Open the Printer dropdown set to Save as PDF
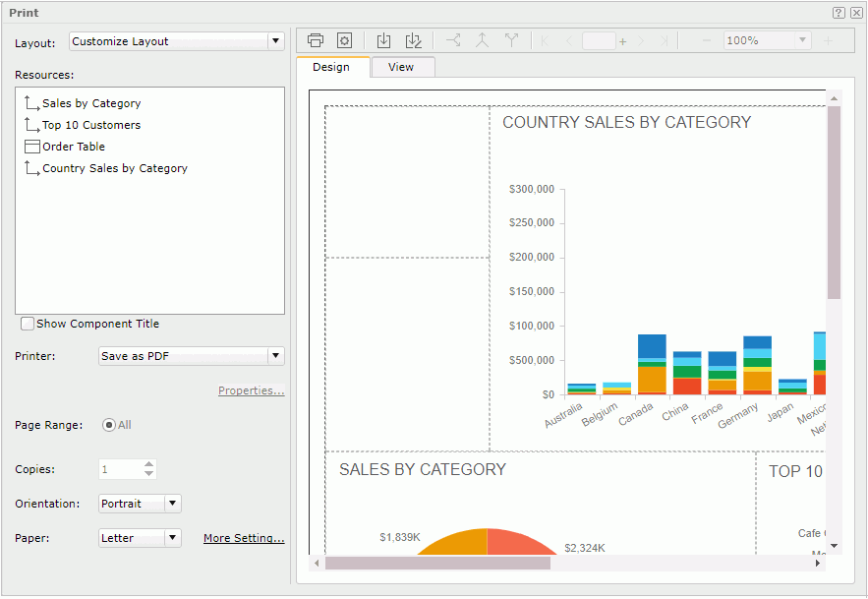 tap(276, 356)
